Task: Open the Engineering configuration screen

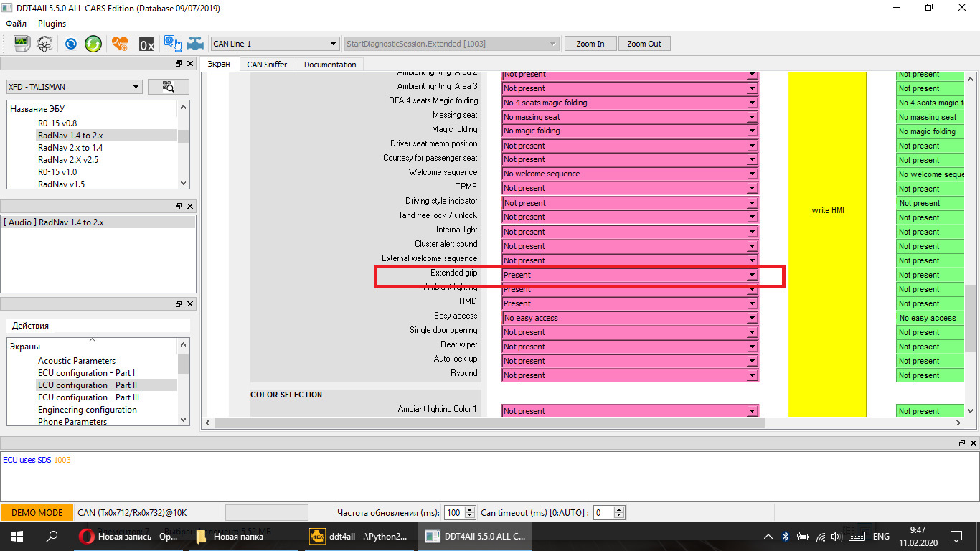Action: pos(88,410)
